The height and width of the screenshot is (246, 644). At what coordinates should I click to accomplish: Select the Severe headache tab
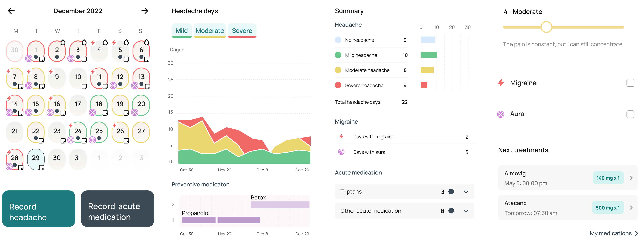(x=242, y=31)
